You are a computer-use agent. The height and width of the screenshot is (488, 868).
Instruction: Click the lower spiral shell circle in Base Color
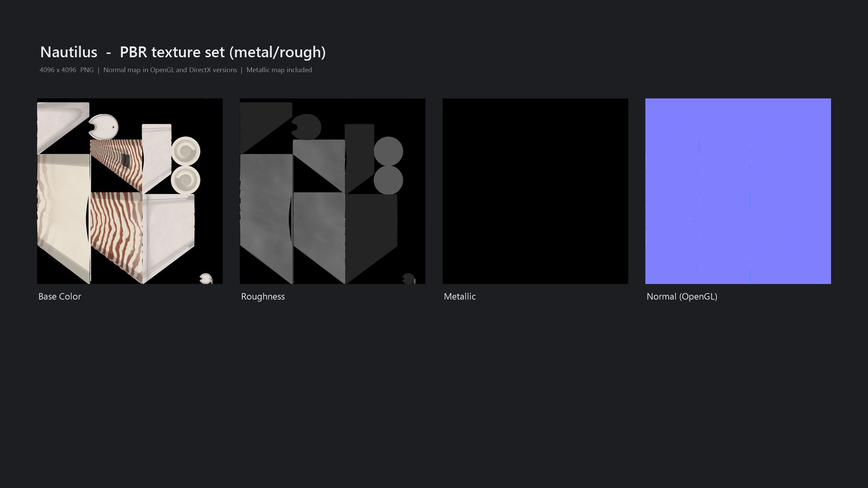click(x=186, y=180)
